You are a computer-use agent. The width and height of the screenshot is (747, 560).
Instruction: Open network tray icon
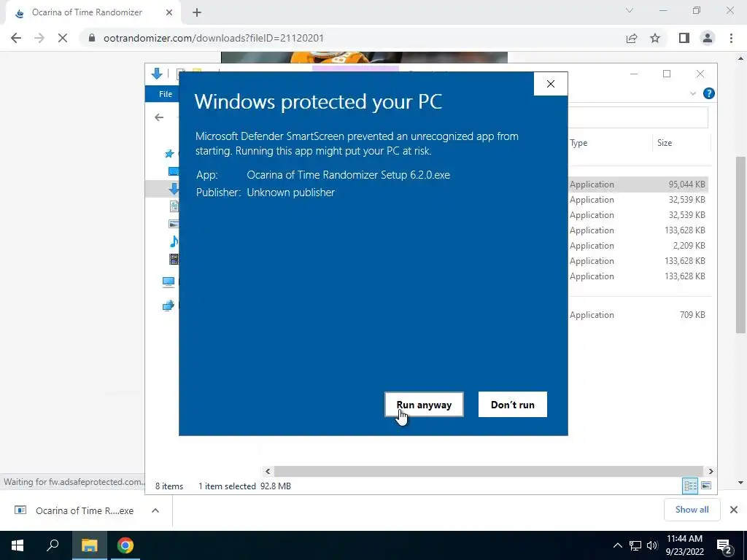click(x=635, y=545)
